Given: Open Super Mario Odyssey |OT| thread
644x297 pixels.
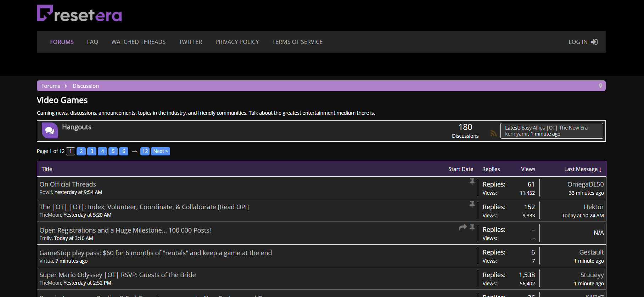Looking at the screenshot, I should (118, 275).
